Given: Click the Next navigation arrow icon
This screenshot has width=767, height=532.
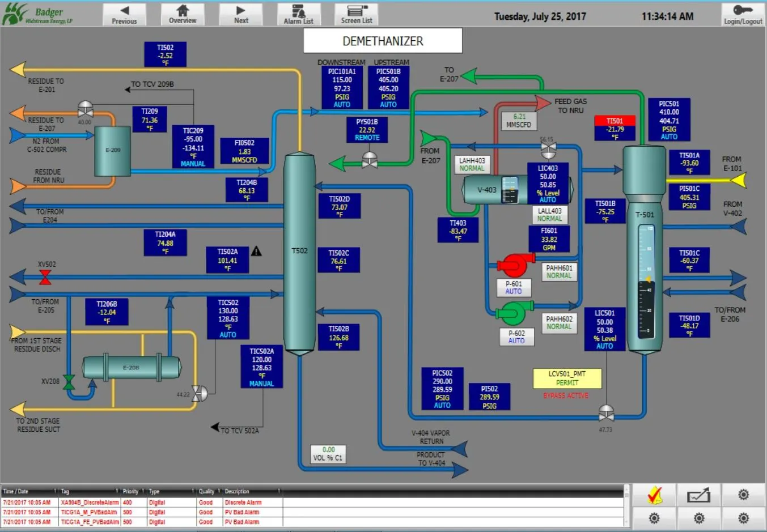Looking at the screenshot, I should pos(240,14).
